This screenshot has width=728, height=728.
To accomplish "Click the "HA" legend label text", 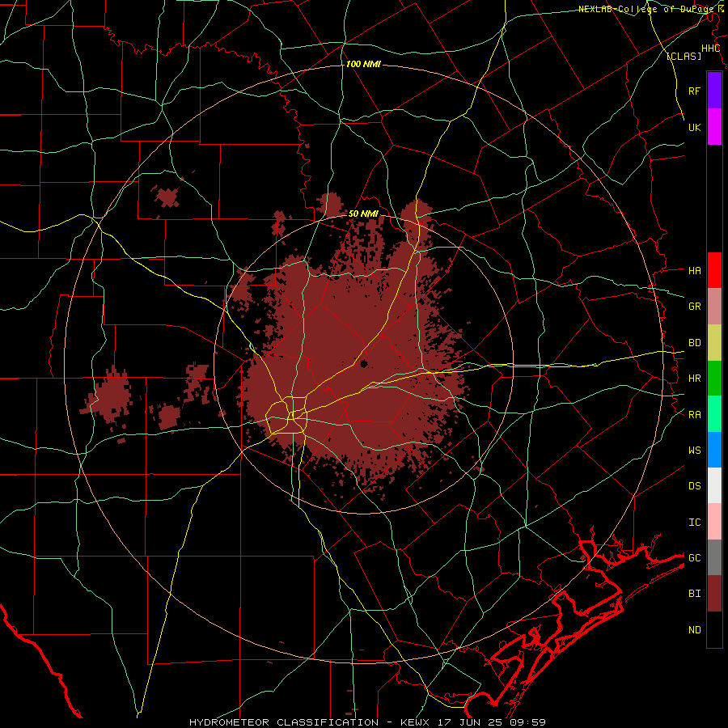I will pyautogui.click(x=694, y=270).
